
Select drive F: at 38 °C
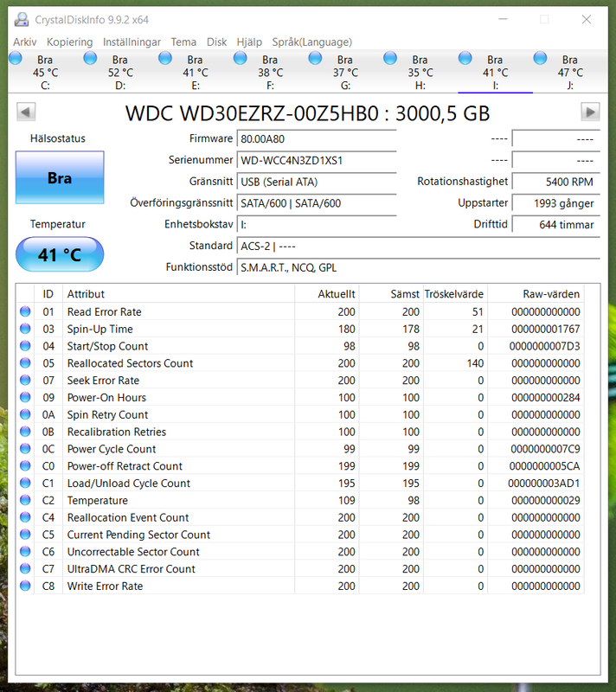[271, 72]
